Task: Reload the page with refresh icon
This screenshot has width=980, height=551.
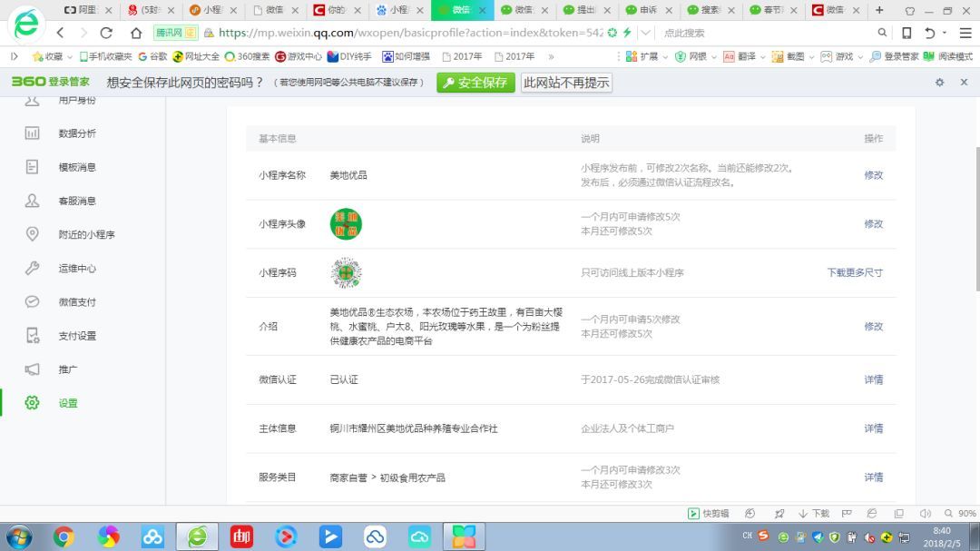Action: (x=106, y=33)
